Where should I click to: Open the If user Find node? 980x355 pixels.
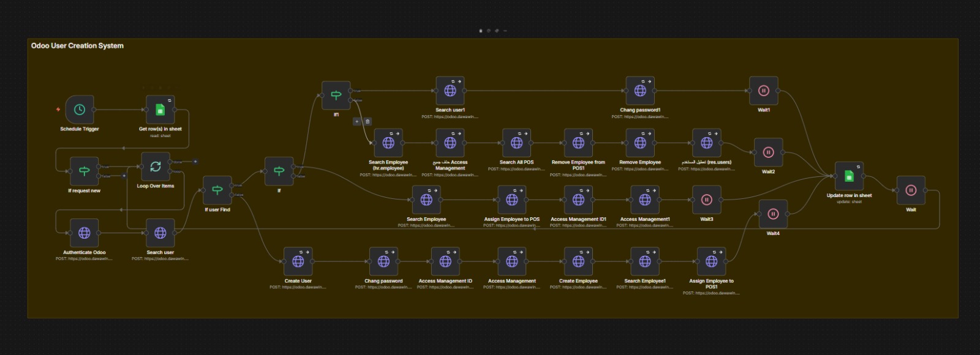click(217, 190)
